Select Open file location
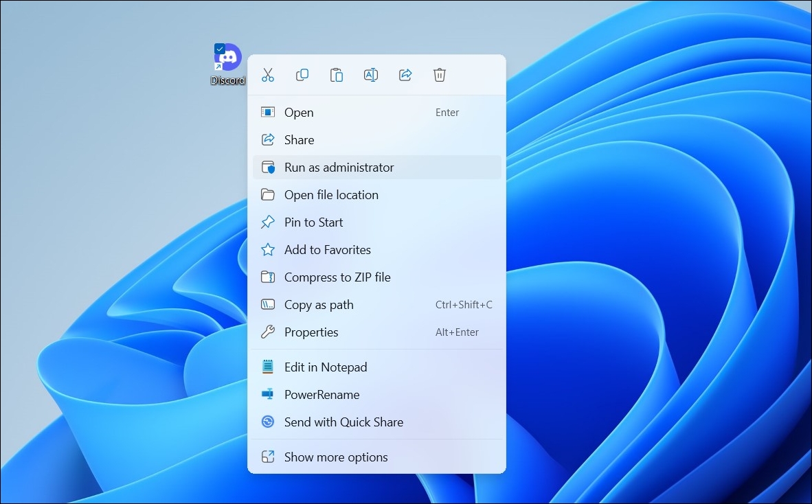 331,194
